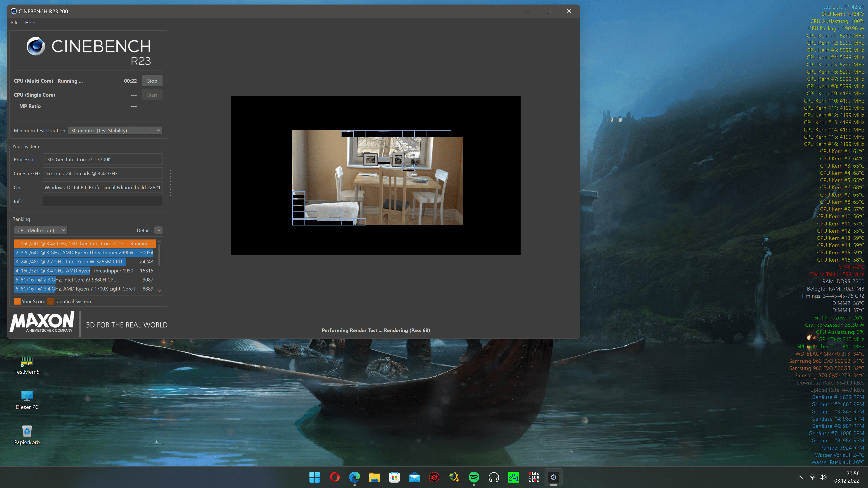Open Spotify from taskbar
868x488 pixels.
pos(474,477)
